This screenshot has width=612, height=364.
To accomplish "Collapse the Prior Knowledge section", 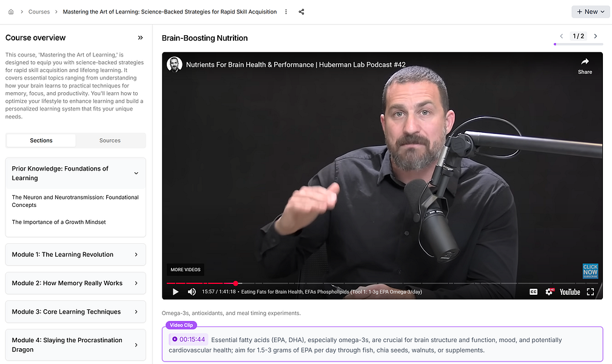I will point(75,174).
